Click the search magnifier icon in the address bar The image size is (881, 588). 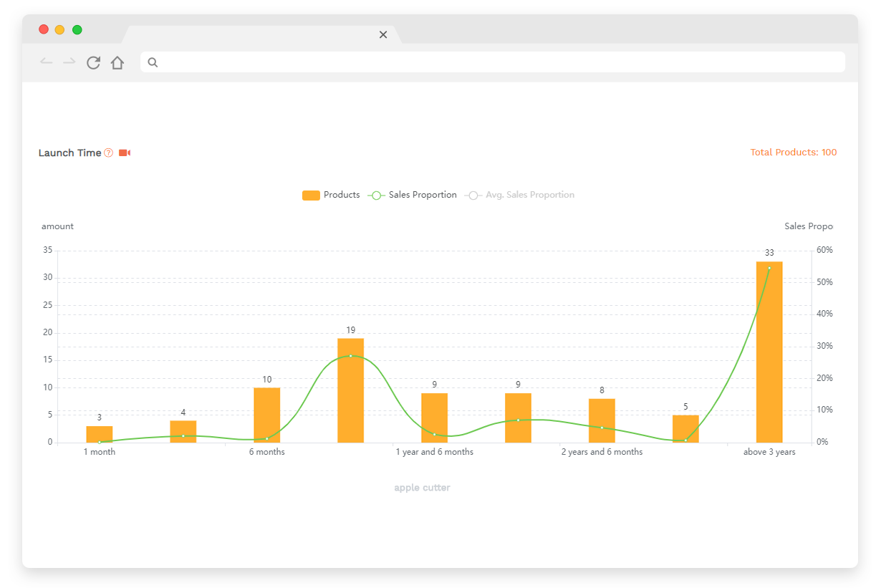(153, 62)
